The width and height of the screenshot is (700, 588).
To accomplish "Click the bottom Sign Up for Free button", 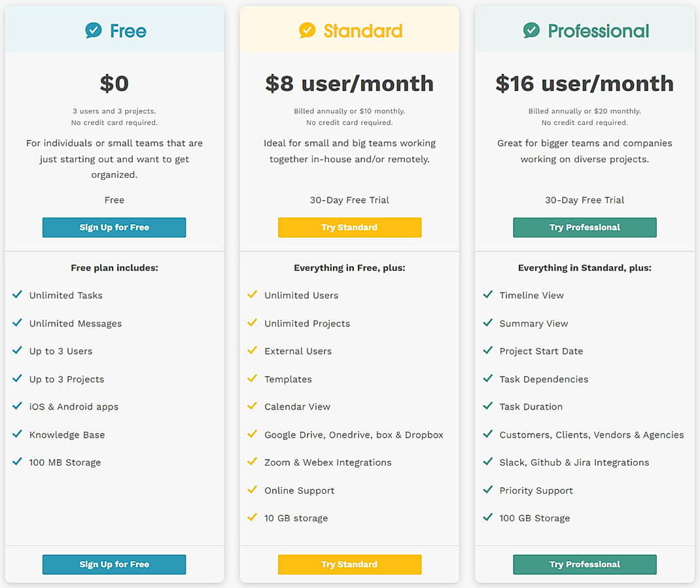I will 114,564.
